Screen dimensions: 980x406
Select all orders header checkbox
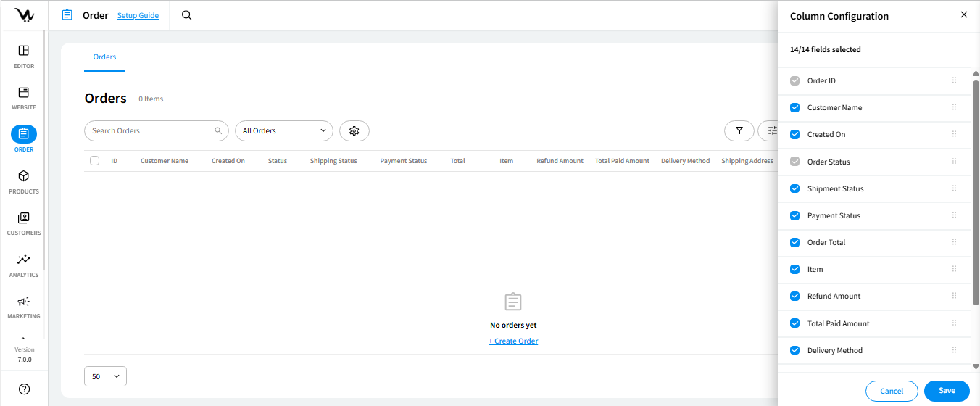coord(94,161)
